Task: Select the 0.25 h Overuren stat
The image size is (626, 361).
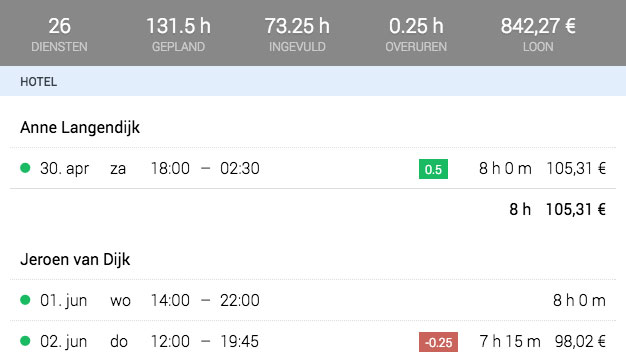Action: point(416,34)
